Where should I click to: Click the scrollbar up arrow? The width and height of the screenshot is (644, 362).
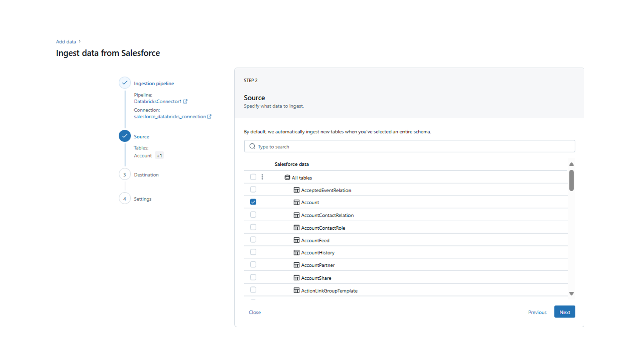[x=571, y=164]
